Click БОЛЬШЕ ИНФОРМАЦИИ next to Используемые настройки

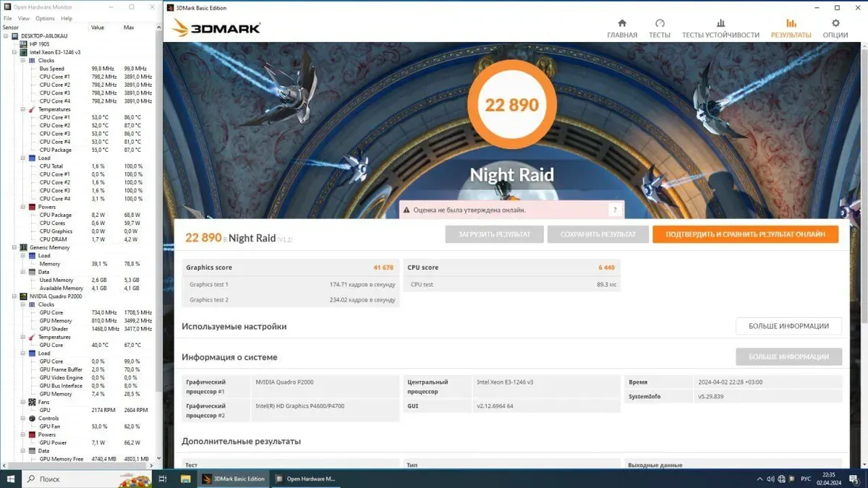click(x=788, y=326)
